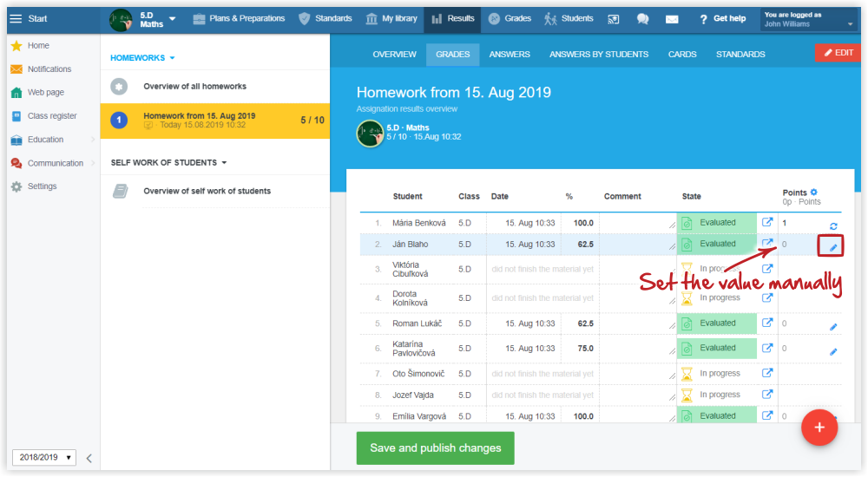Viewport: 868px width, 477px height.
Task: Edit Katarína Pavlovičová's points with pencil
Action: (x=833, y=352)
